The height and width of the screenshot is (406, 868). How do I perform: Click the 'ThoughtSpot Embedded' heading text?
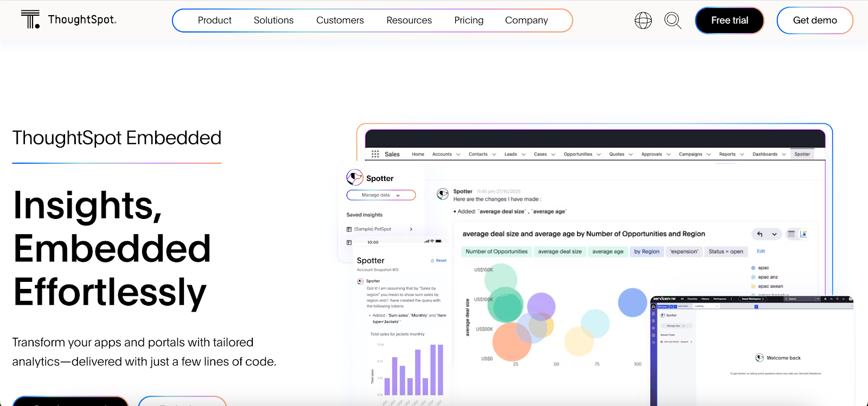pos(117,138)
